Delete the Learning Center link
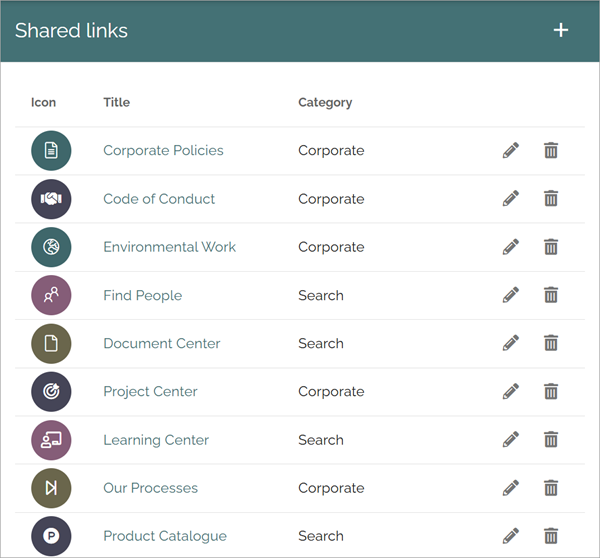The image size is (600, 558). point(551,440)
